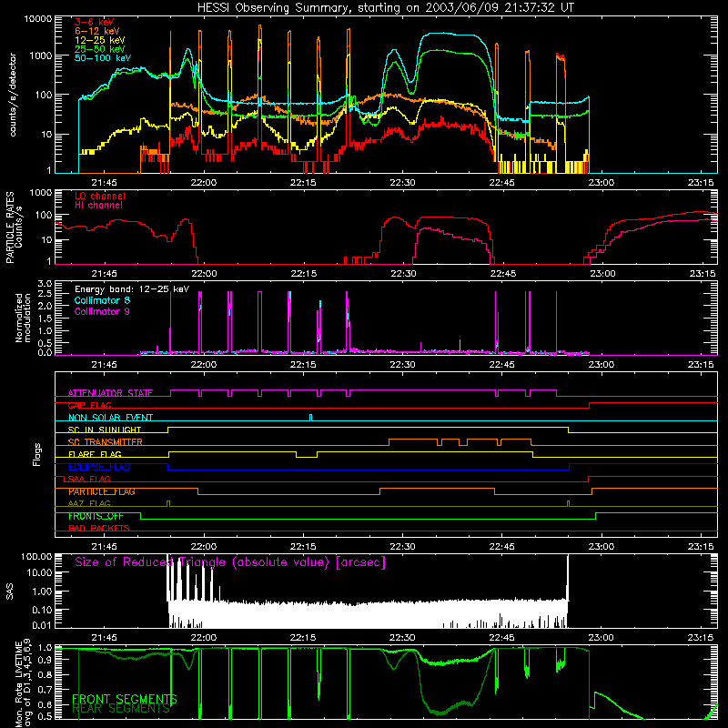Click the 10000 tick on the counts axis
The image size is (728, 728).
point(38,18)
